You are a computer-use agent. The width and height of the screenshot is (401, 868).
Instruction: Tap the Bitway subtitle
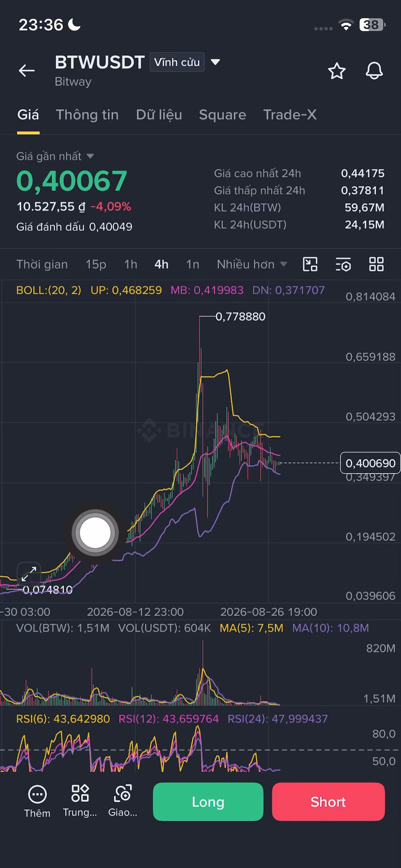pyautogui.click(x=73, y=82)
